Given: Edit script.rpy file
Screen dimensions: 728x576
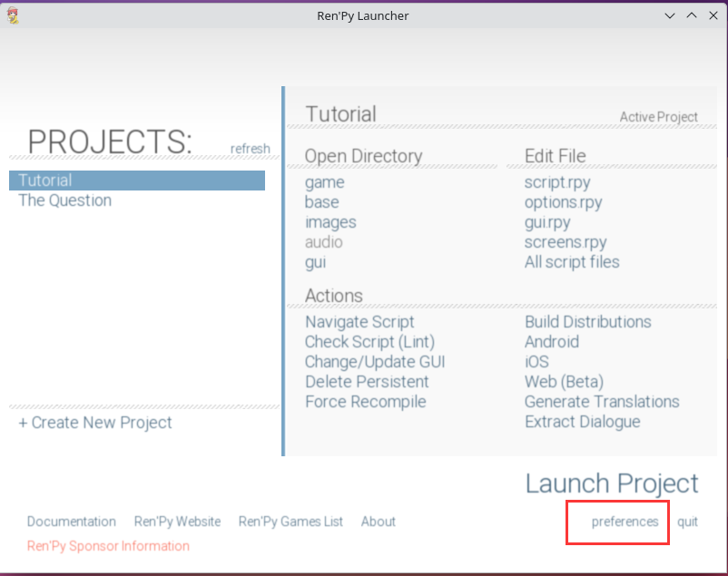Looking at the screenshot, I should [x=557, y=182].
